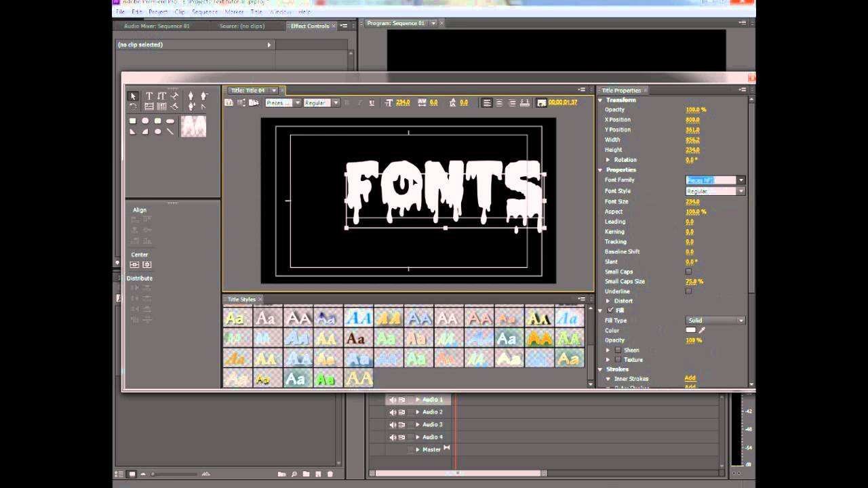
Task: Open the Window menu
Action: click(280, 12)
